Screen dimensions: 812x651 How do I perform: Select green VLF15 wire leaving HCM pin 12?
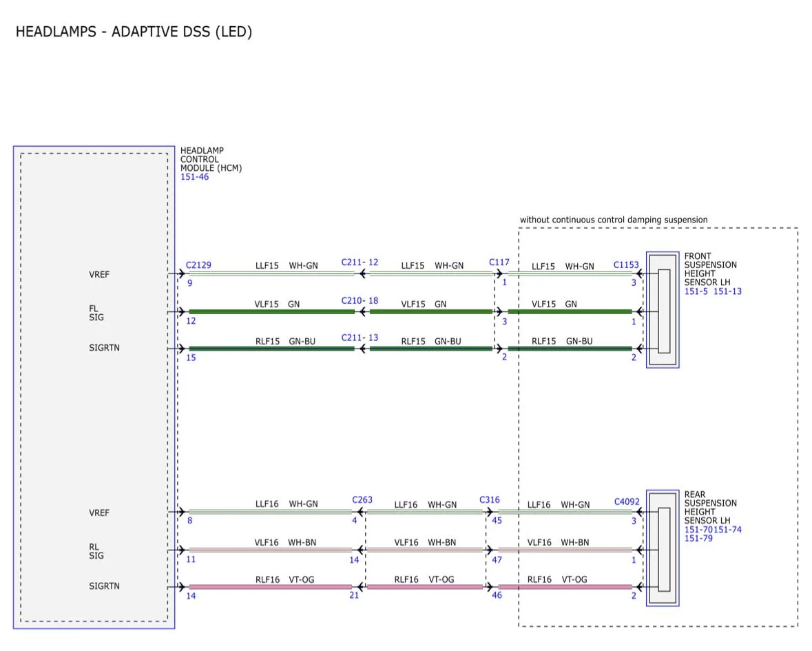pyautogui.click(x=271, y=312)
